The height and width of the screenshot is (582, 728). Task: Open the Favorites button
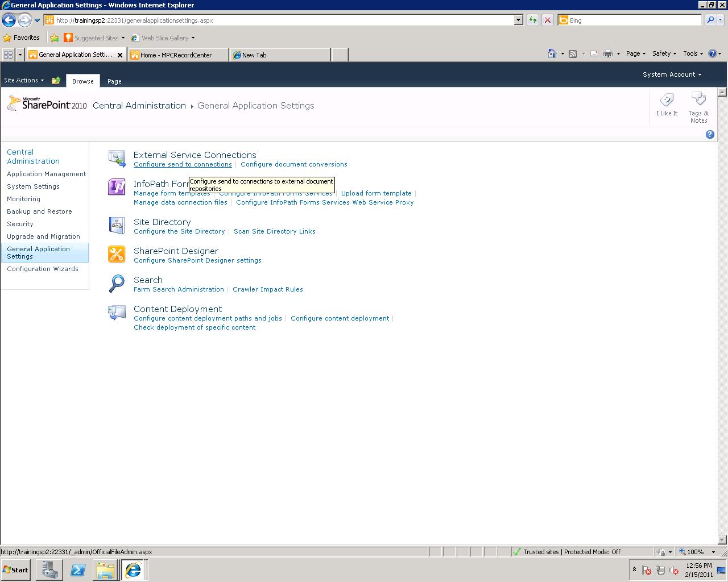point(22,38)
